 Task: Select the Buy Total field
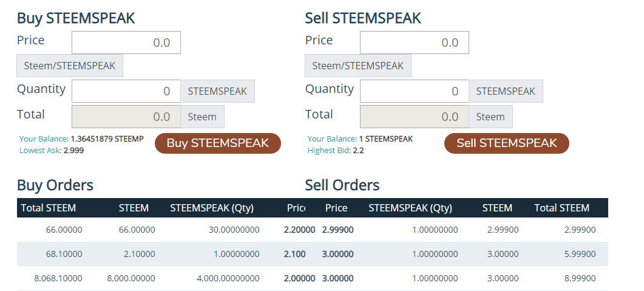pyautogui.click(x=126, y=117)
